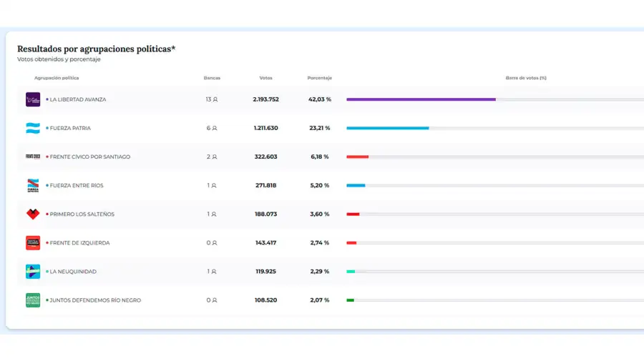Open the Juntos Defendemos Río Negro logo
Image resolution: width=644 pixels, height=361 pixels.
coord(33,300)
